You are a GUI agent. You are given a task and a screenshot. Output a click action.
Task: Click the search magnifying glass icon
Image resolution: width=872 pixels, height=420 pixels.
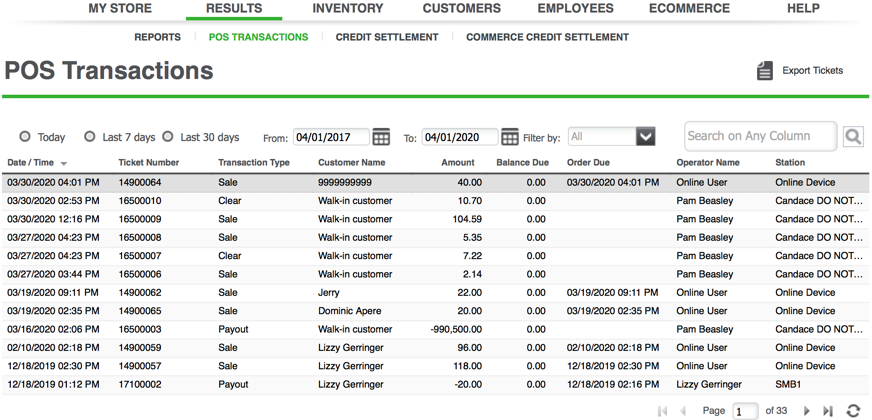[x=853, y=137]
